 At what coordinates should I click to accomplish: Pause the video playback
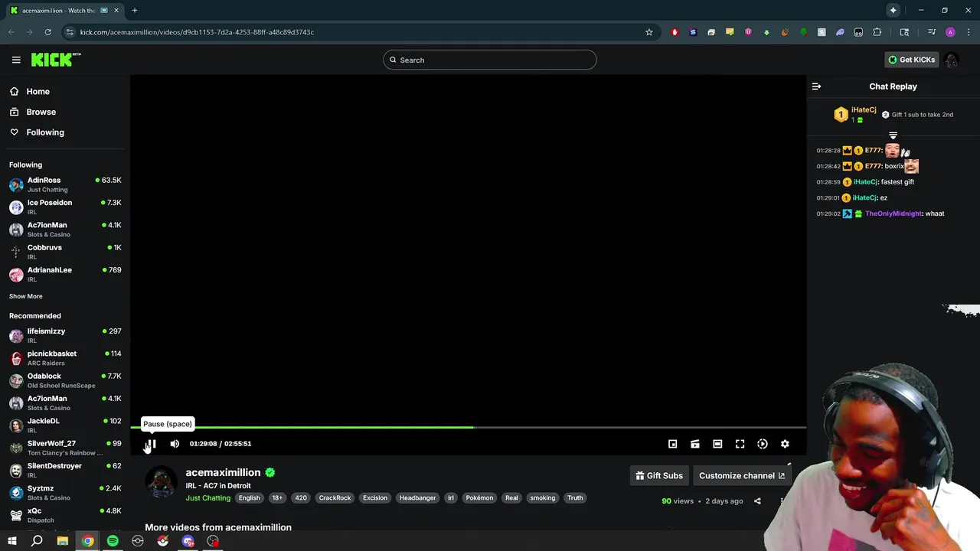(152, 444)
